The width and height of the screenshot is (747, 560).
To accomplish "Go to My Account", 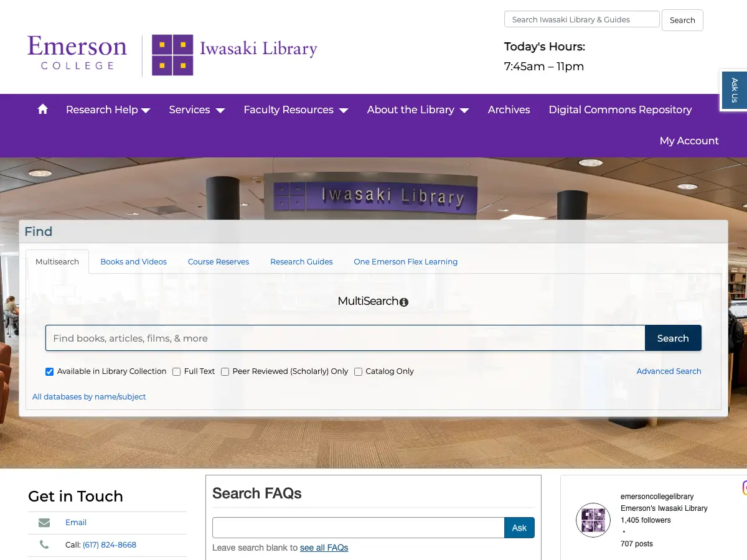I will click(x=689, y=141).
